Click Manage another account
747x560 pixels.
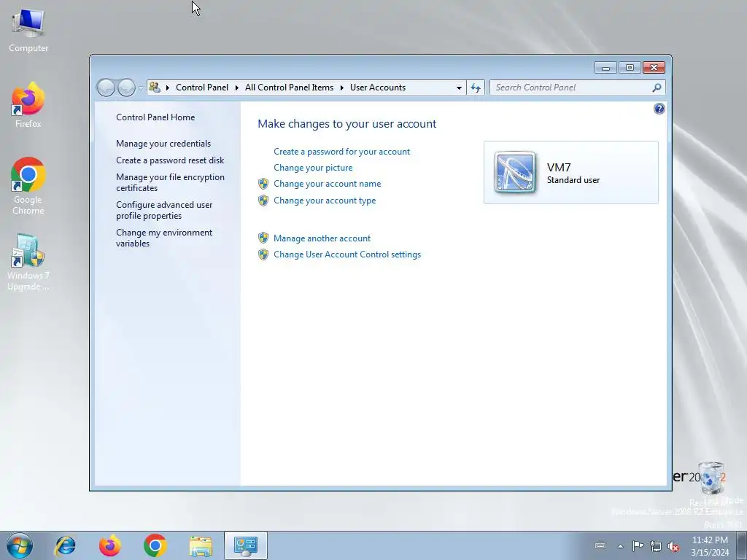coord(322,238)
